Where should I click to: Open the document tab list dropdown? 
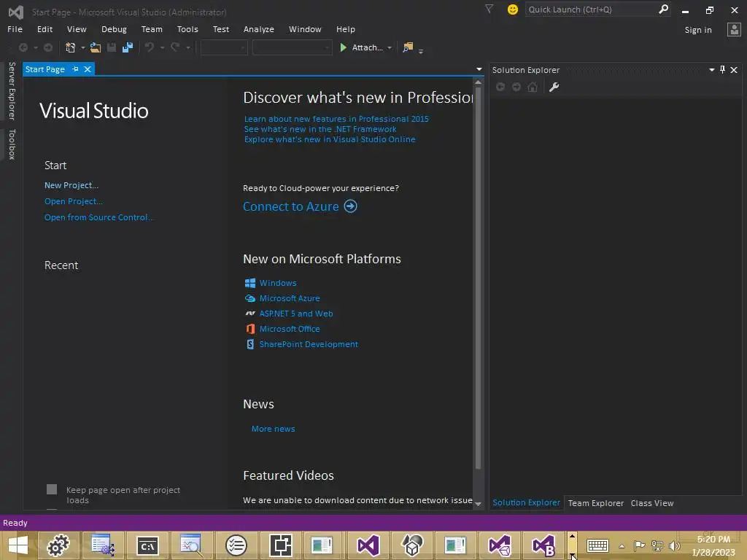[x=479, y=69]
